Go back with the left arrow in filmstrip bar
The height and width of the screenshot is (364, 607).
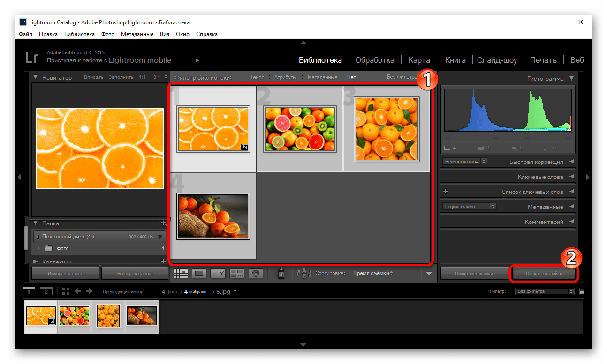(78, 291)
